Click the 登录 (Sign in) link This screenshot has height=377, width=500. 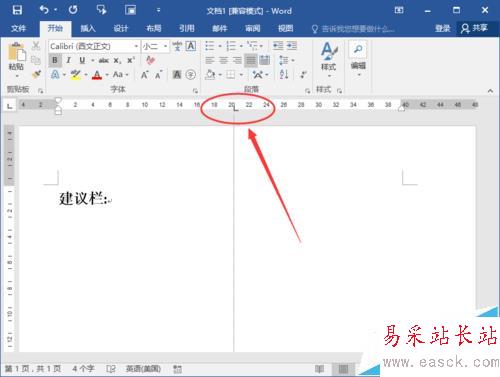(443, 28)
